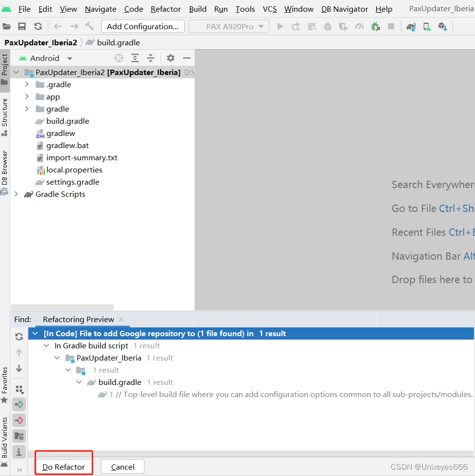
Task: Collapse the PaxUpdater_Iberia result node
Action: pyautogui.click(x=57, y=358)
